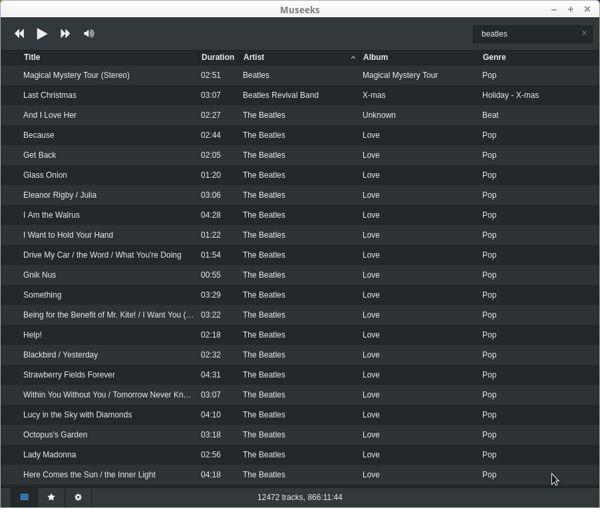Select the track Strawberry Fields Forever
600x508 pixels.
click(69, 375)
